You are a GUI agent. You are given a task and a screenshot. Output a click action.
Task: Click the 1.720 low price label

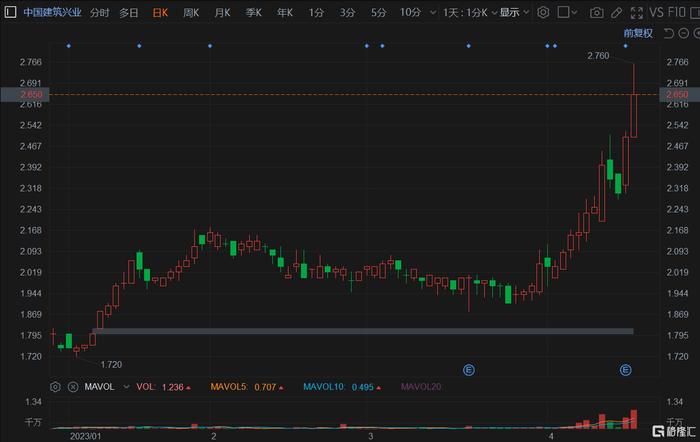coord(111,365)
